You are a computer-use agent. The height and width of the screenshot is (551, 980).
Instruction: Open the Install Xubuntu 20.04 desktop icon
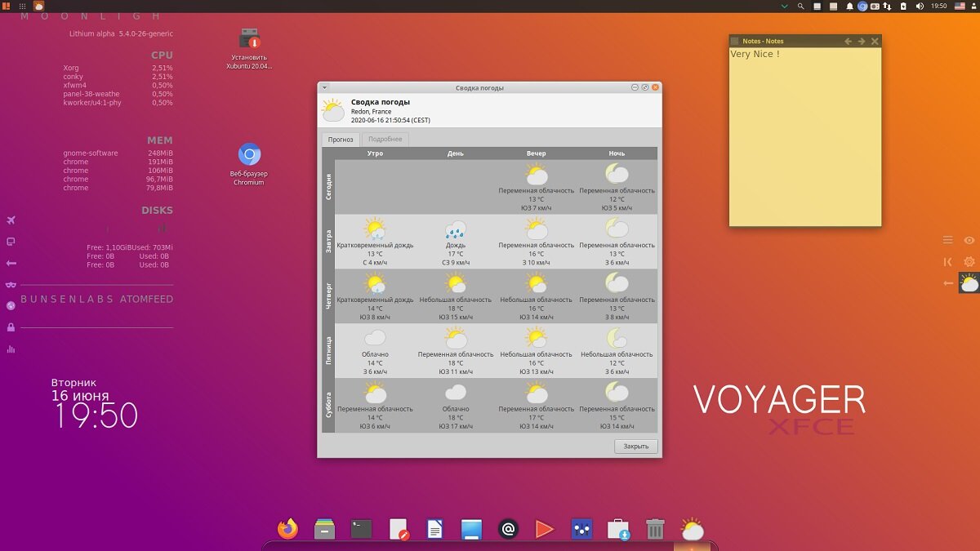tap(249, 47)
